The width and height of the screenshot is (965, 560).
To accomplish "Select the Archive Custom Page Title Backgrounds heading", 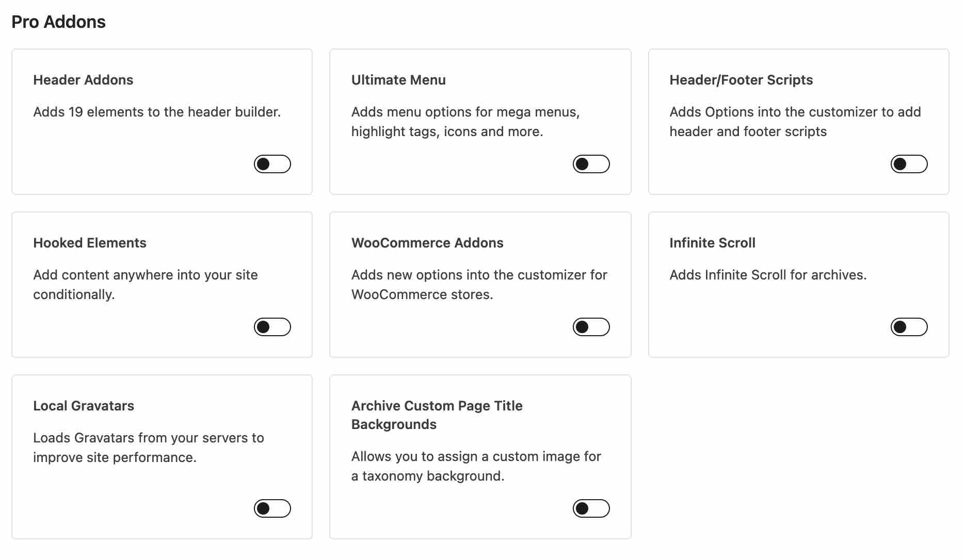I will pyautogui.click(x=437, y=415).
